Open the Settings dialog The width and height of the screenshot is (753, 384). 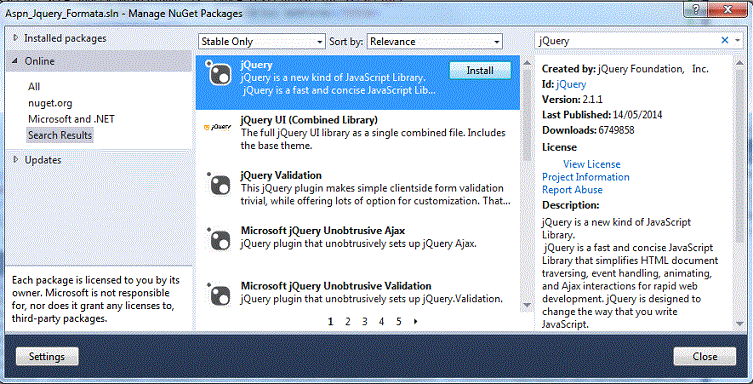(47, 357)
